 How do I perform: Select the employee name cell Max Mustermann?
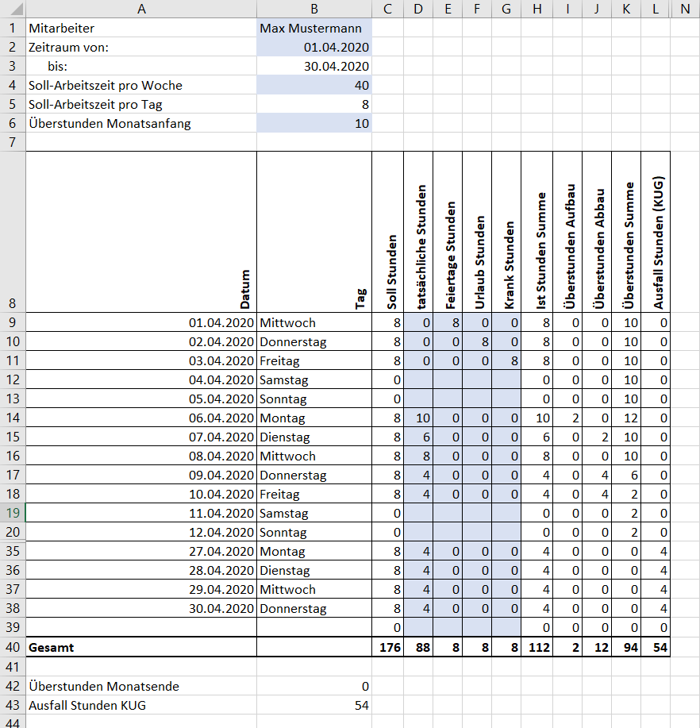coord(314,28)
